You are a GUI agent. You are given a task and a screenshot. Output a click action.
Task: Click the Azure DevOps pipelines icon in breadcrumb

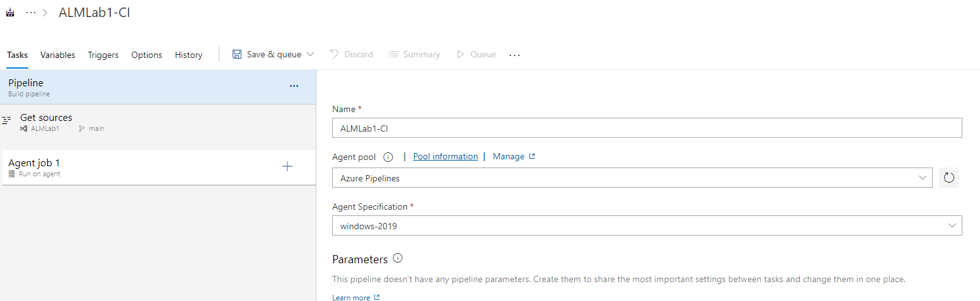(x=10, y=13)
